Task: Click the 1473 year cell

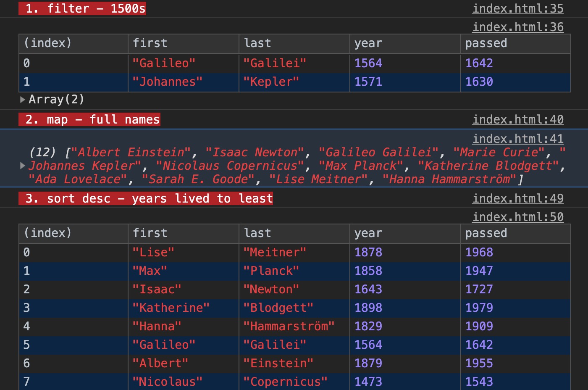Action: click(x=405, y=382)
